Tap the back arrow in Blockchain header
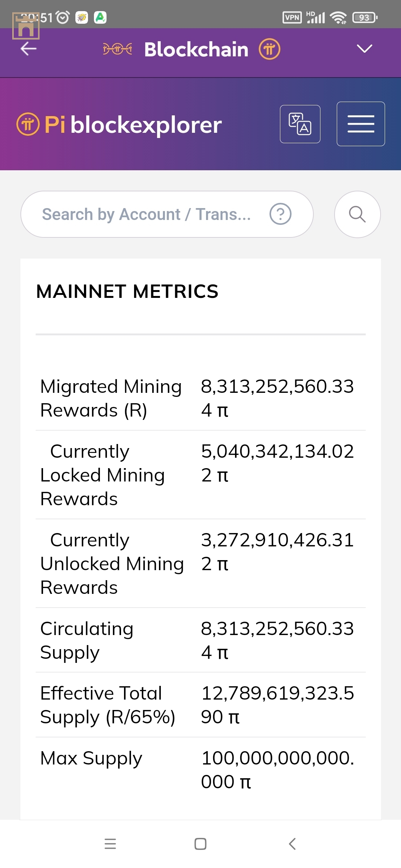 pyautogui.click(x=29, y=49)
